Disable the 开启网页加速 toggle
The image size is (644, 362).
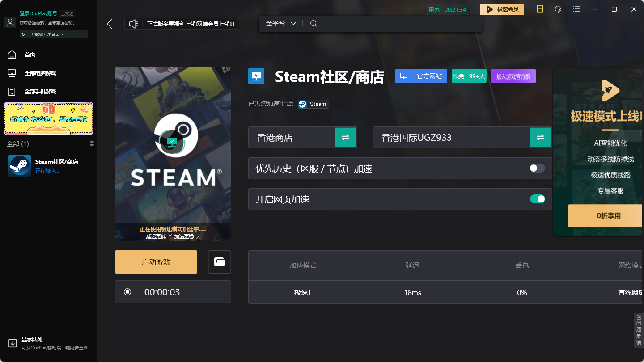(x=538, y=198)
